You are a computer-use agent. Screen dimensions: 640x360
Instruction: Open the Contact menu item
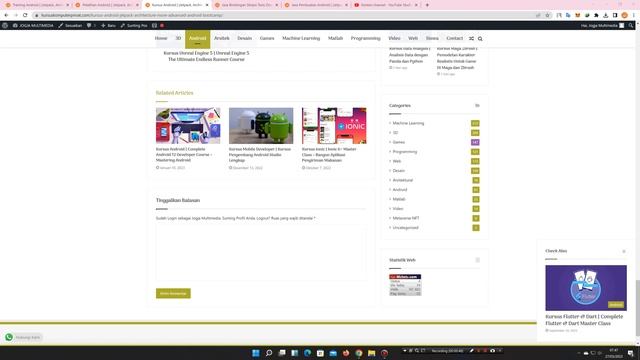coord(454,38)
